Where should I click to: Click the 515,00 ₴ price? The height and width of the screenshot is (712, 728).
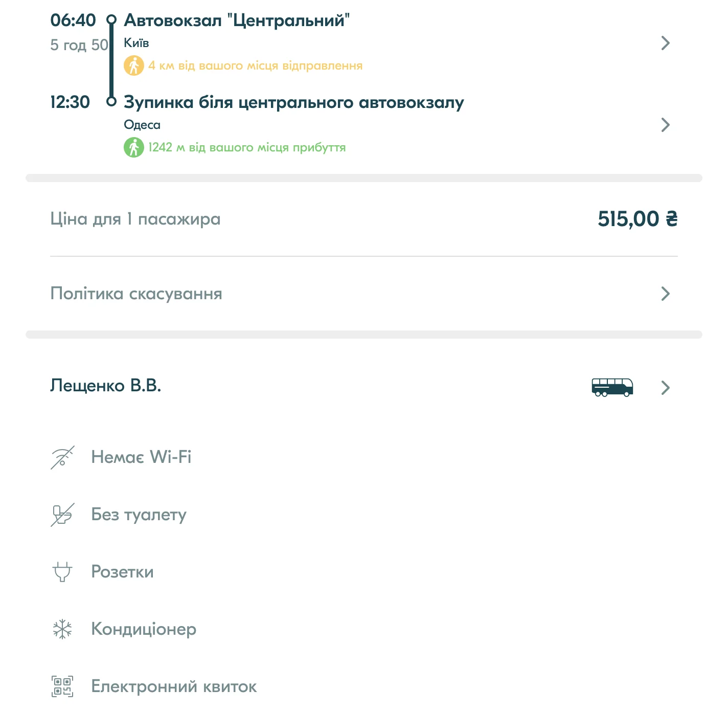pyautogui.click(x=638, y=219)
